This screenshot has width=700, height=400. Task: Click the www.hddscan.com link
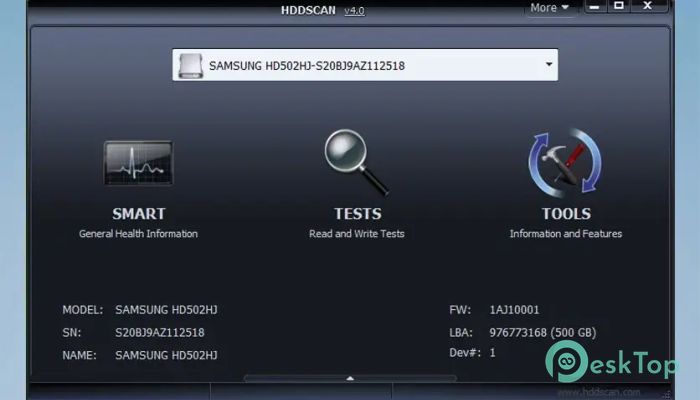pos(598,392)
